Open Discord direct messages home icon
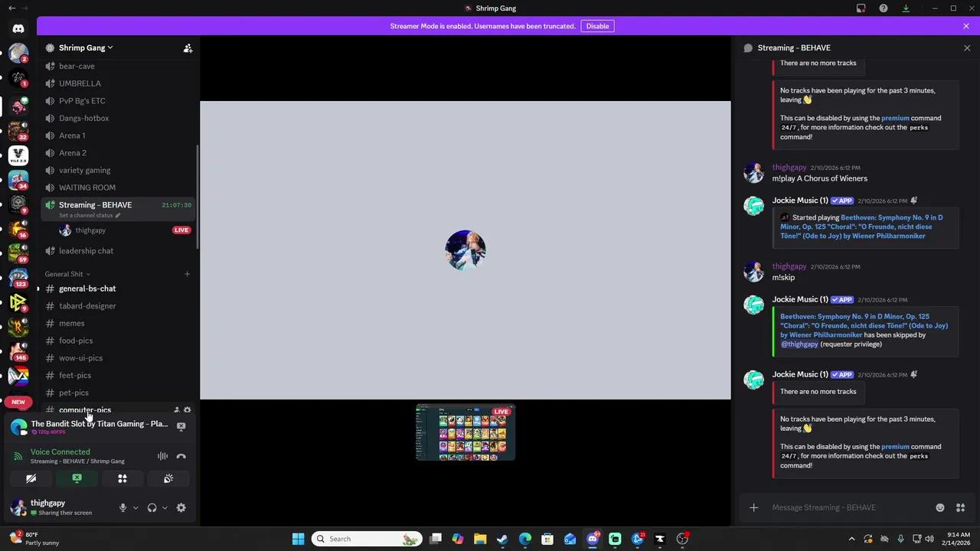This screenshot has width=980, height=551. 18,29
